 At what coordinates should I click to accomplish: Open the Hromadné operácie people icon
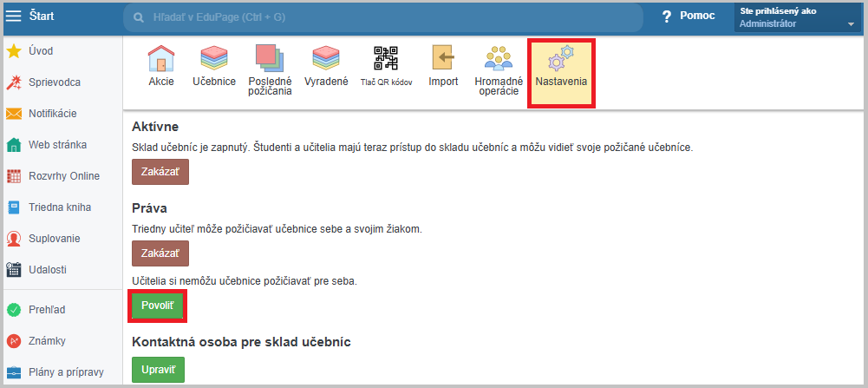(499, 58)
